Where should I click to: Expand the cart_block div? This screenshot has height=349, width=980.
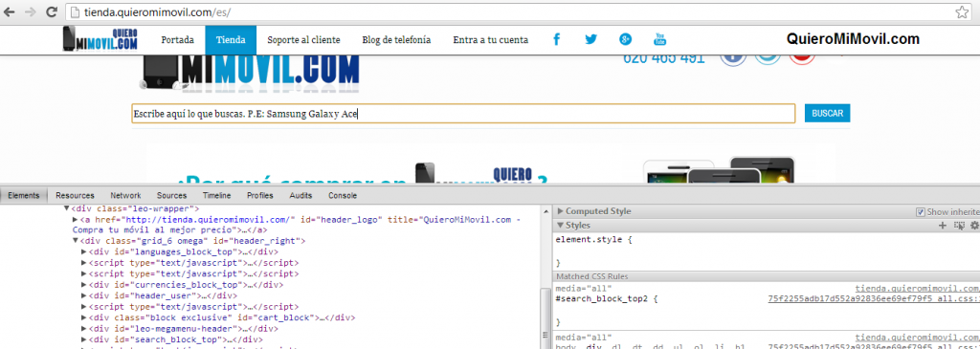click(x=84, y=317)
